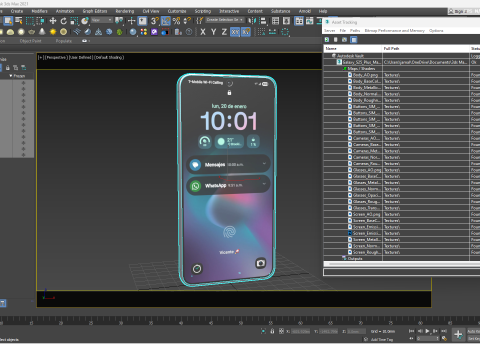Open the Rendering menu

(x=124, y=11)
